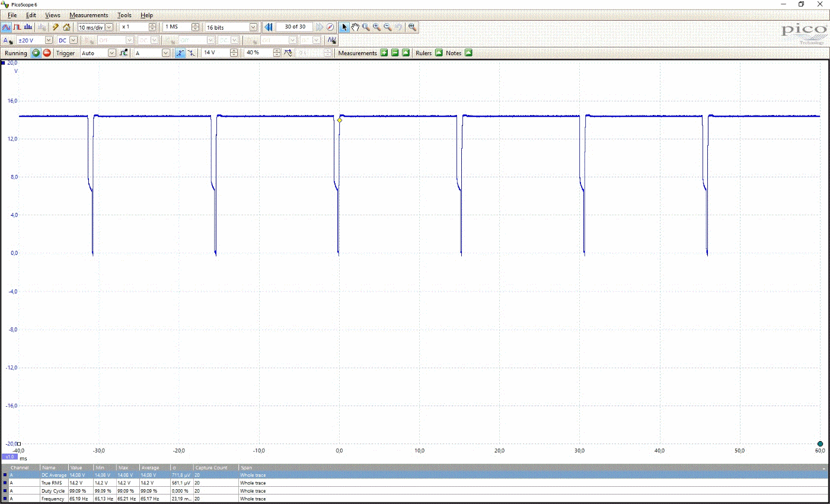
Task: Click the zoom overview magnifier icon
Action: pyautogui.click(x=412, y=27)
